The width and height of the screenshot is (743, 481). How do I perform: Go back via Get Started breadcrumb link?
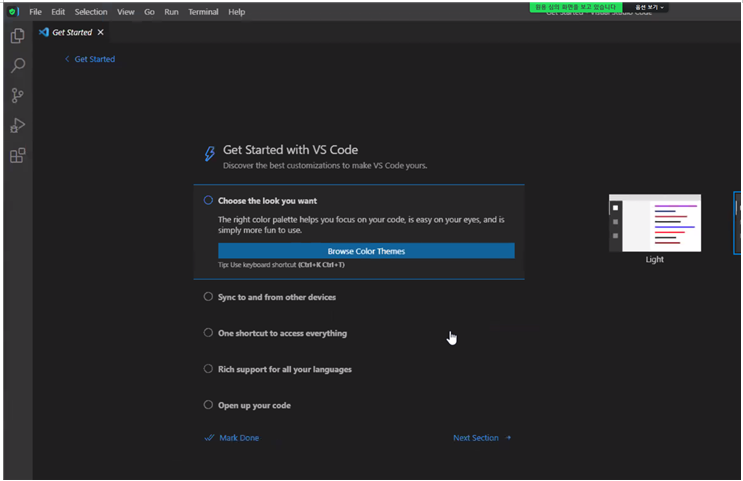click(95, 59)
